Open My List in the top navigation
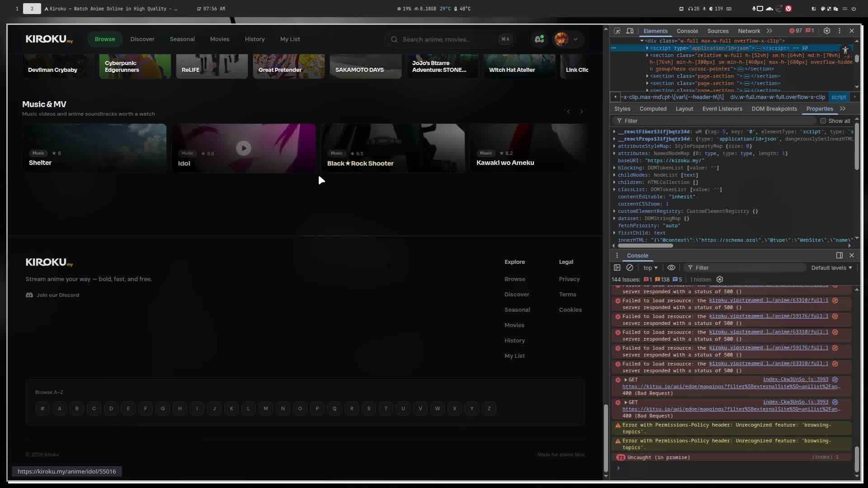The image size is (868, 488). [290, 39]
